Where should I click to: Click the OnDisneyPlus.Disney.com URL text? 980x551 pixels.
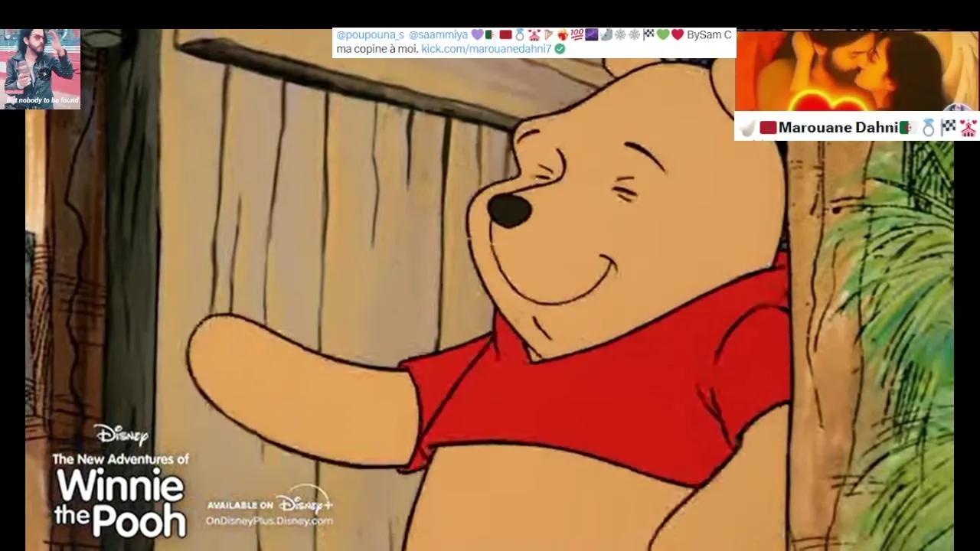(x=269, y=520)
